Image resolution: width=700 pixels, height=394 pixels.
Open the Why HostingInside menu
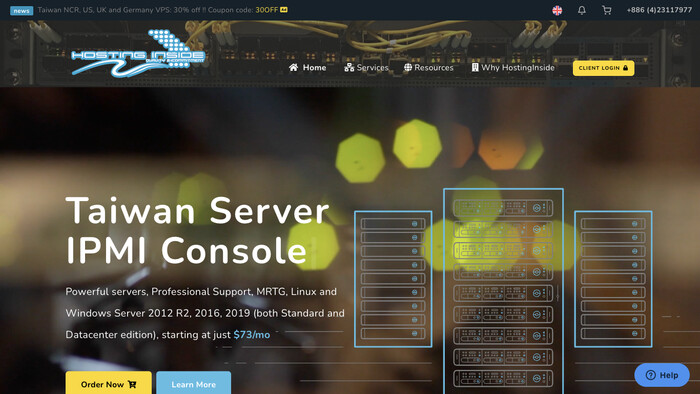513,67
